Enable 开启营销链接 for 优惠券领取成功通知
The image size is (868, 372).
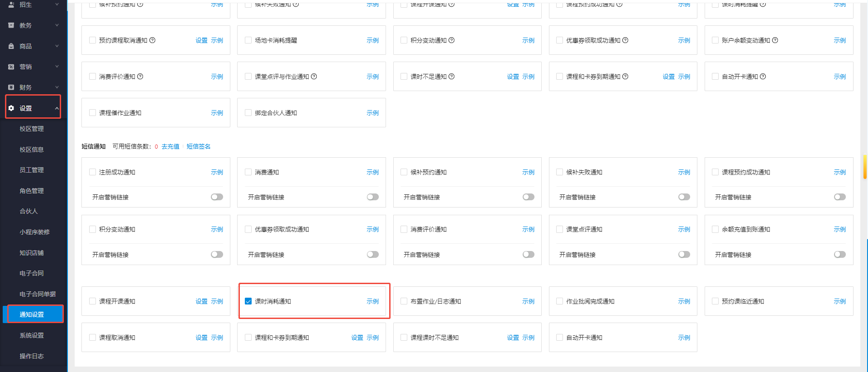pyautogui.click(x=373, y=255)
